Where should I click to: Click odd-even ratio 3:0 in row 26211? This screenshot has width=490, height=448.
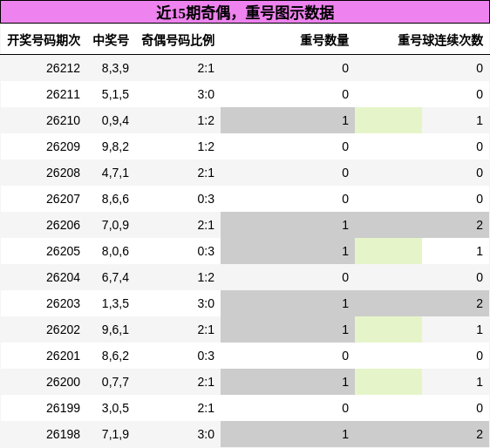206,94
